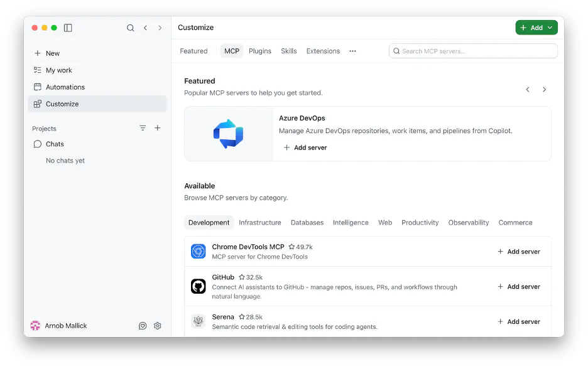Open Chats in sidebar
Screen dimensions: 588x369
click(x=97, y=144)
